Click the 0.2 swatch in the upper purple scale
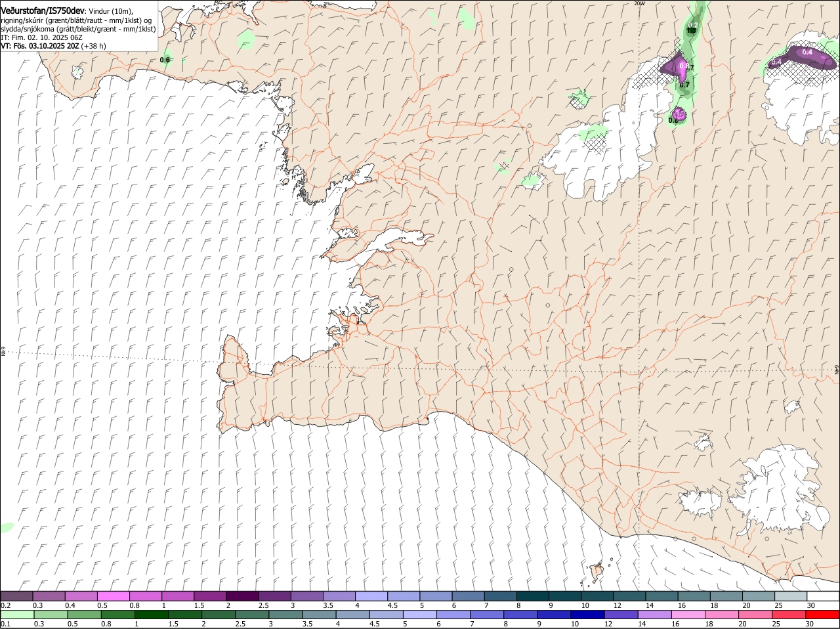 click(16, 596)
